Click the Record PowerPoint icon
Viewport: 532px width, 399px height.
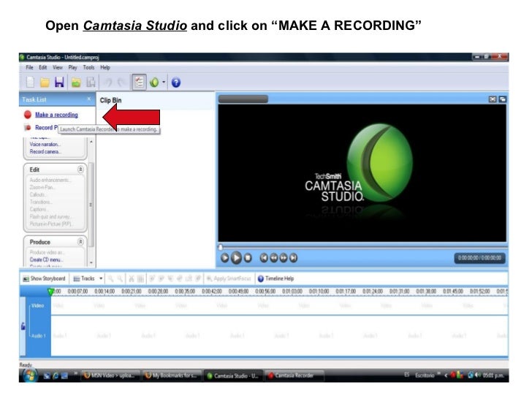click(28, 128)
